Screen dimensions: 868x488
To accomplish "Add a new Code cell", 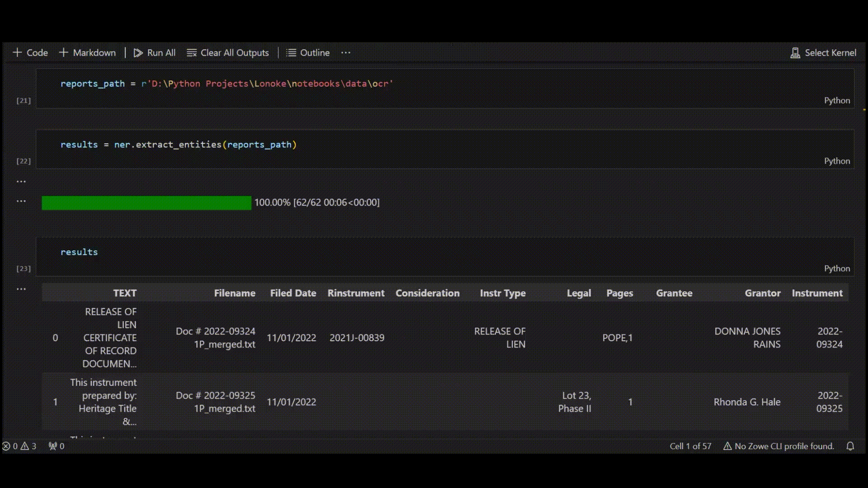I will pyautogui.click(x=30, y=53).
